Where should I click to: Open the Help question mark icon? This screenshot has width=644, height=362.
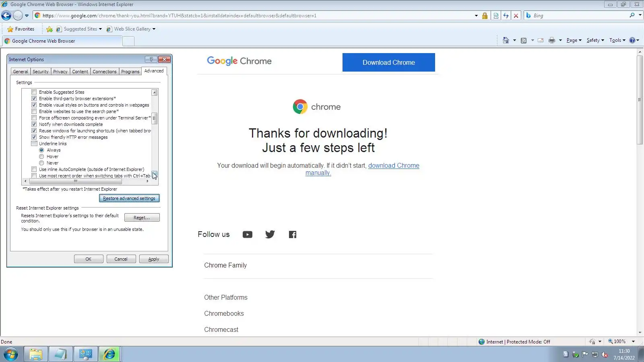tap(632, 40)
